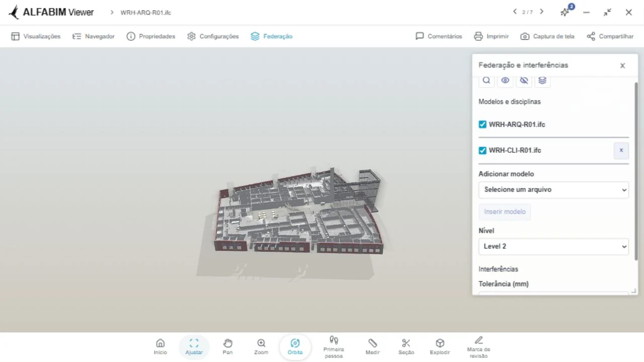Activate the Ajustar fit tool
This screenshot has height=362, width=644.
click(194, 347)
